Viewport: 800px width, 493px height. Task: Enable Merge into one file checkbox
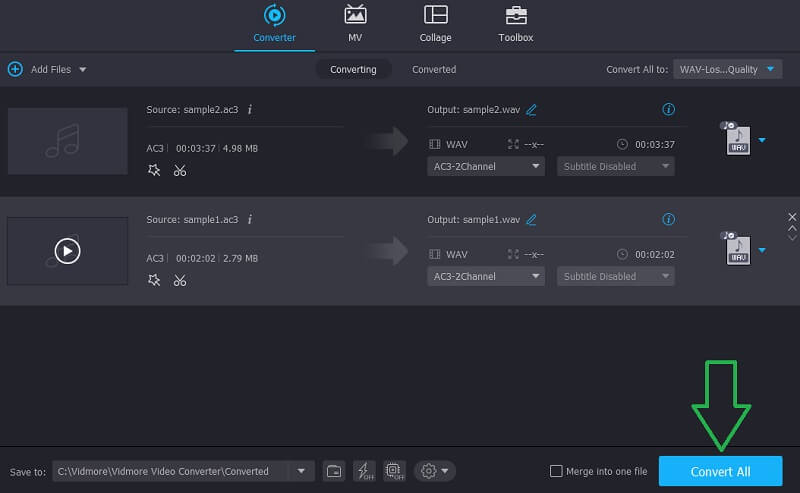(556, 471)
